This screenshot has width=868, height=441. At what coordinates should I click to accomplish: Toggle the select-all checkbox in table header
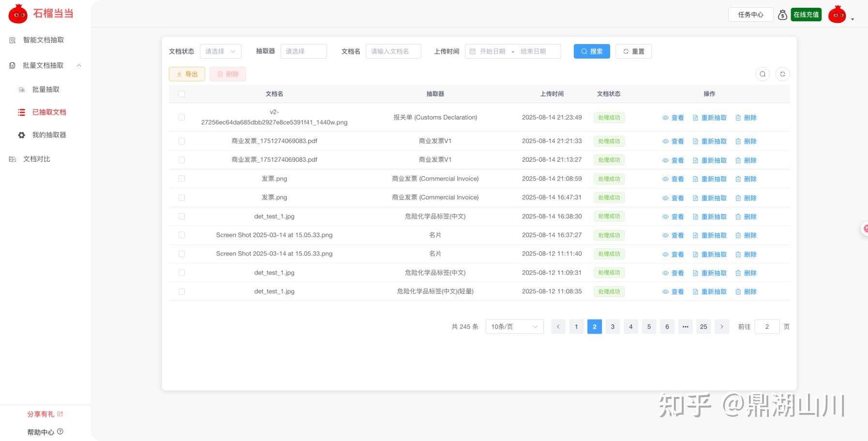pos(181,94)
